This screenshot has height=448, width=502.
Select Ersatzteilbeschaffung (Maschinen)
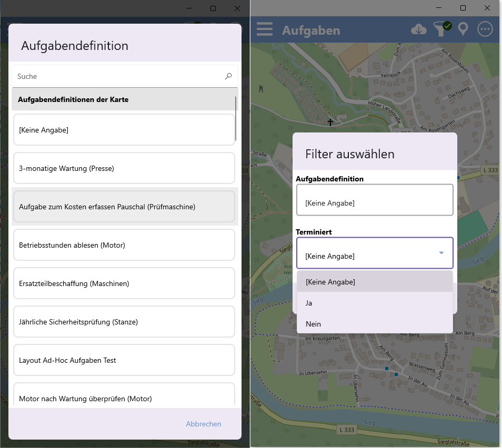[x=124, y=283]
